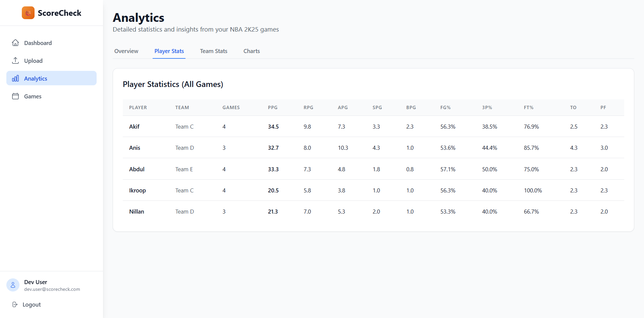Click the Dev User avatar icon
644x318 pixels.
pyautogui.click(x=13, y=285)
